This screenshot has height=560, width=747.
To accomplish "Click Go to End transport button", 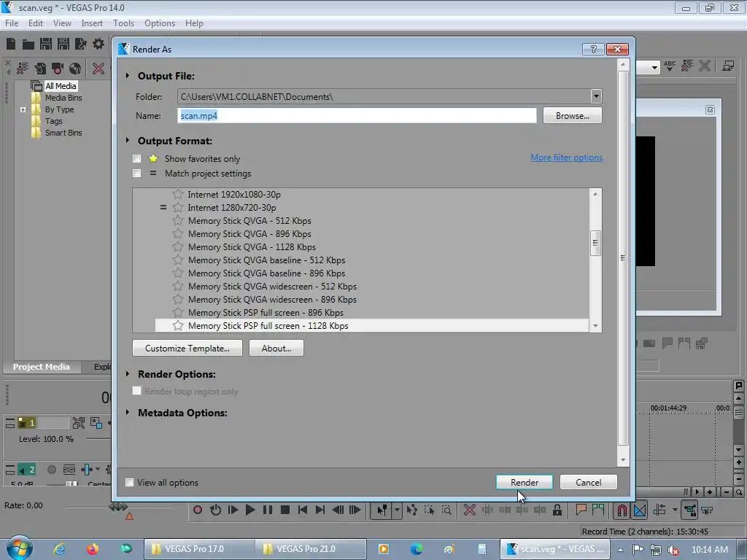I will [320, 510].
